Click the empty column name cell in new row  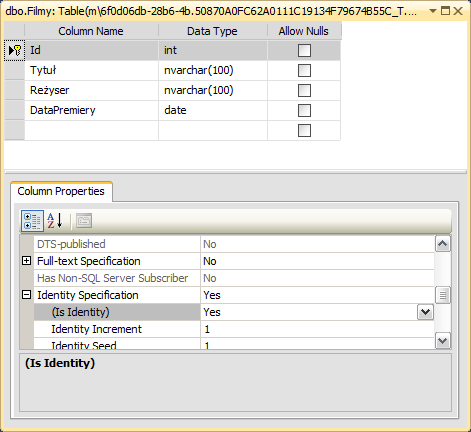(91, 130)
